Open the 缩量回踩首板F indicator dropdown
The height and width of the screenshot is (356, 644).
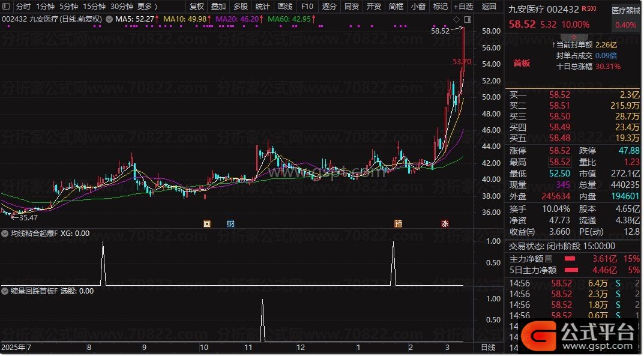coord(5,291)
